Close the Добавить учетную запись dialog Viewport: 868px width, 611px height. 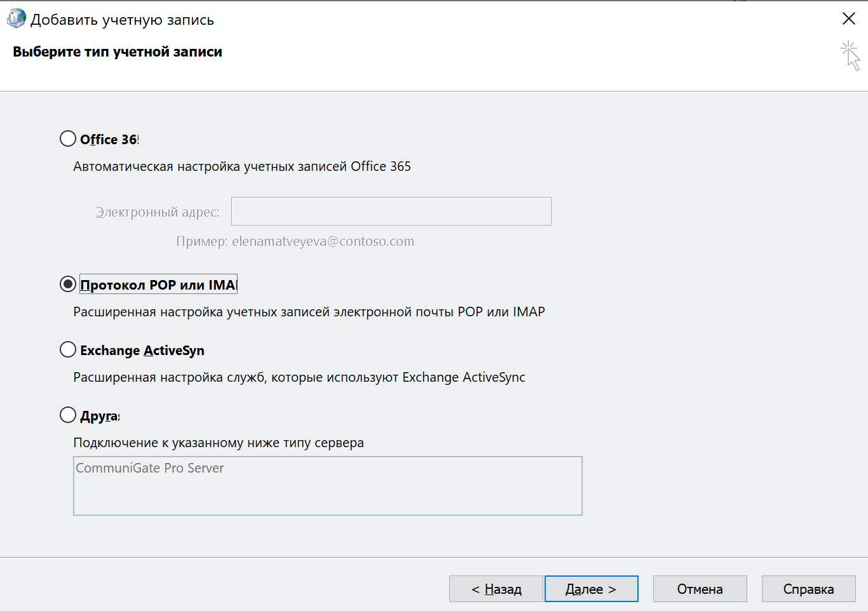pyautogui.click(x=848, y=19)
